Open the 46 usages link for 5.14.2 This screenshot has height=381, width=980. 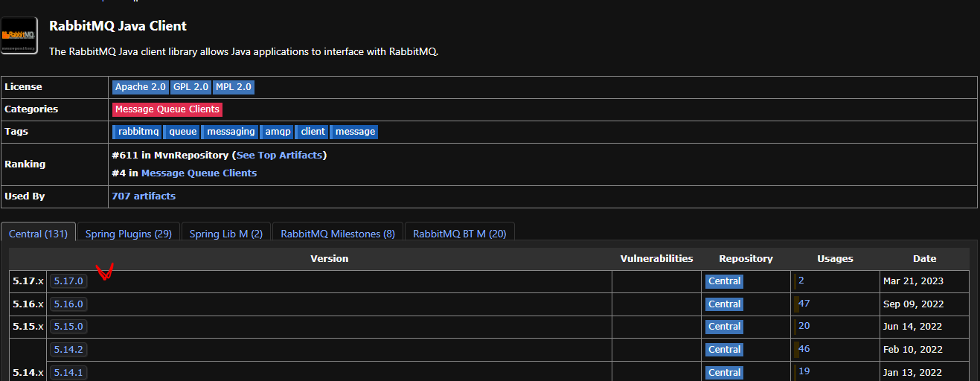804,349
